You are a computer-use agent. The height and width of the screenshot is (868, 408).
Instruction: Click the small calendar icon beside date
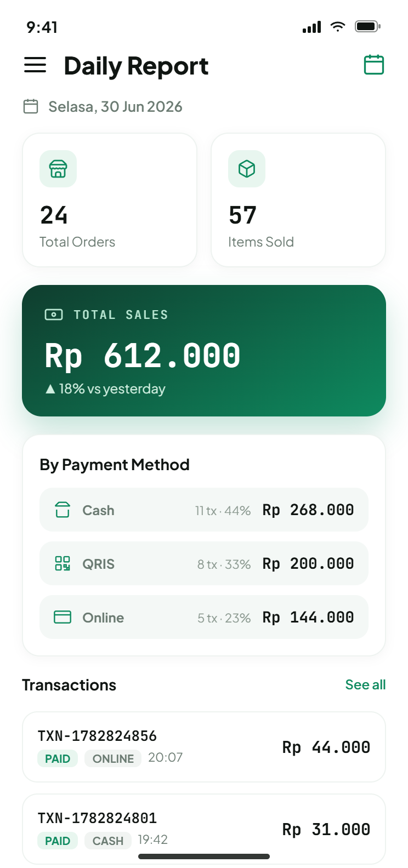31,106
